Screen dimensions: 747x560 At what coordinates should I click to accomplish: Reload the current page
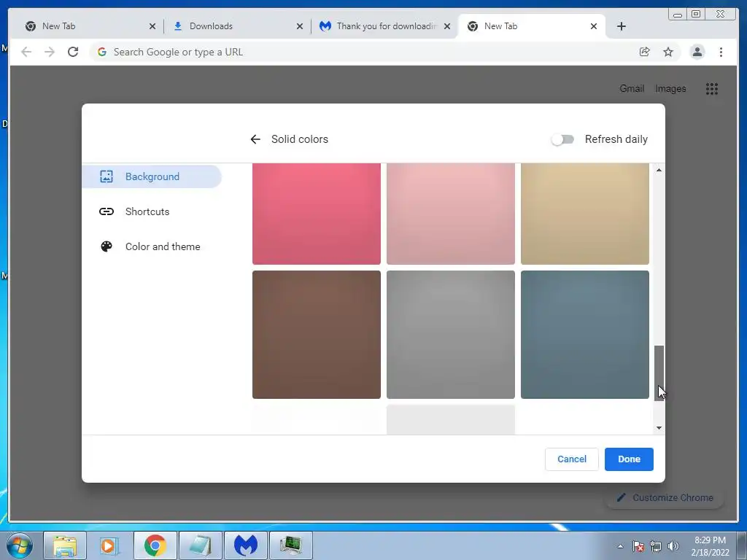(x=73, y=52)
